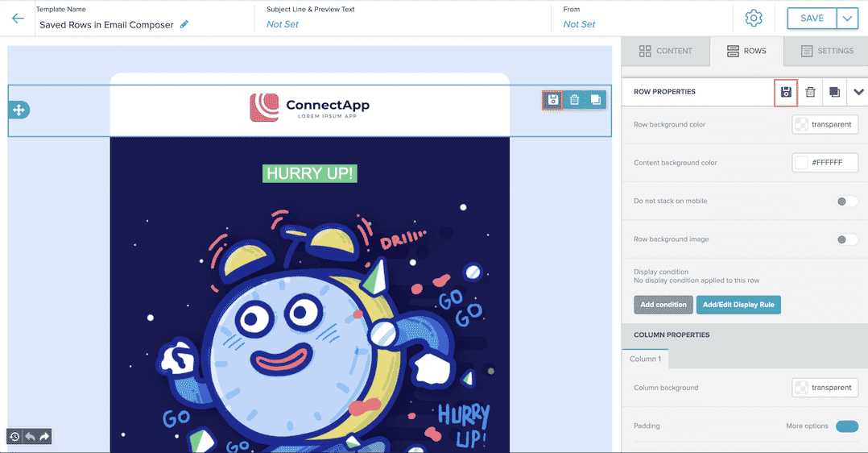Open the SAVE dropdown arrow
Viewport: 868px width, 453px height.
(846, 19)
